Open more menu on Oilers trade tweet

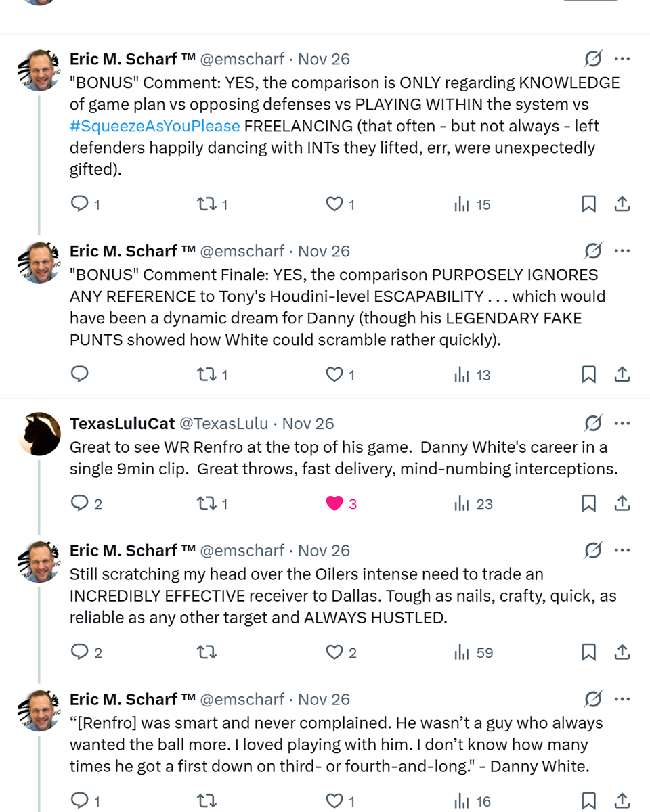[622, 550]
